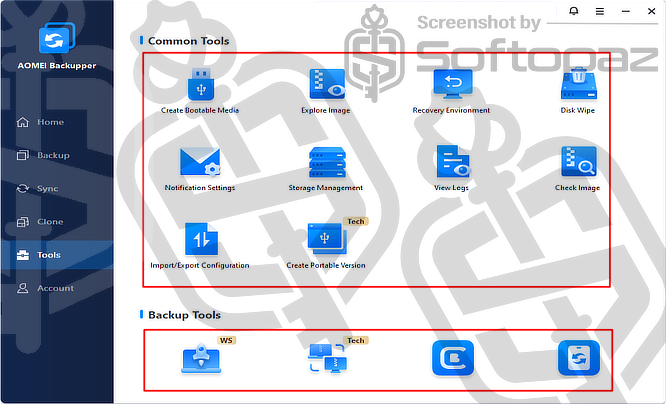Image resolution: width=666 pixels, height=404 pixels.
Task: Launch the Explore Image tool
Action: click(x=326, y=84)
